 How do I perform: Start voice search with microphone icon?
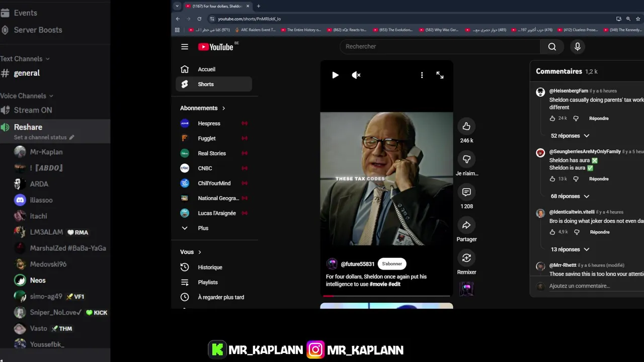coord(577,46)
